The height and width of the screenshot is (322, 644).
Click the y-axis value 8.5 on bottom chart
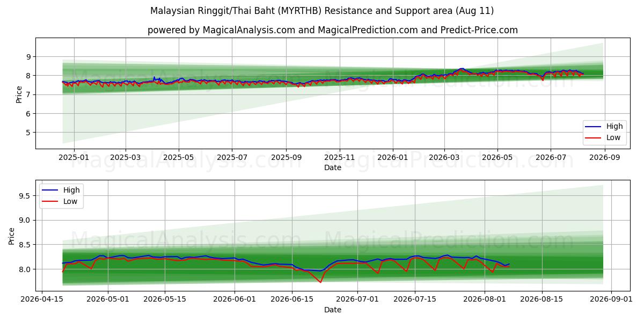[26, 245]
